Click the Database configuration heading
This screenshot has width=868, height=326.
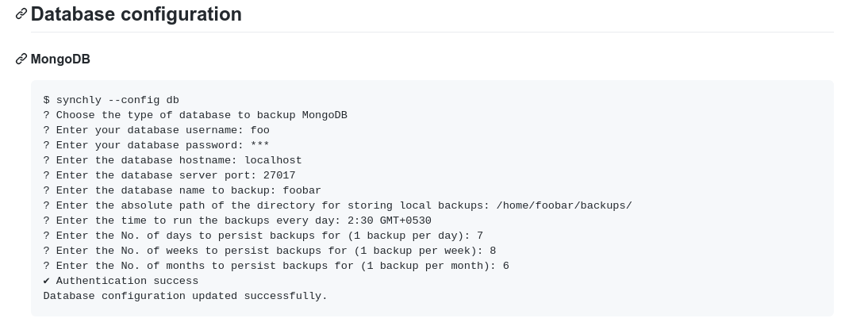[x=136, y=14]
